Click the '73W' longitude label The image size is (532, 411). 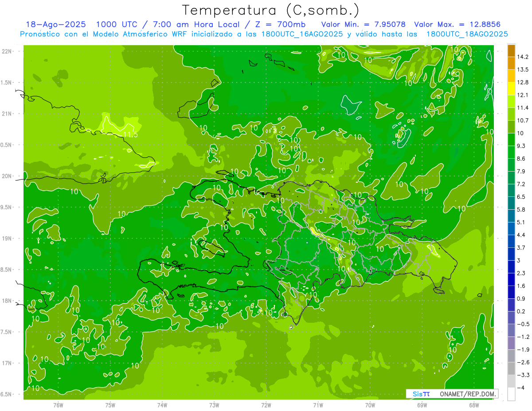[x=214, y=405]
